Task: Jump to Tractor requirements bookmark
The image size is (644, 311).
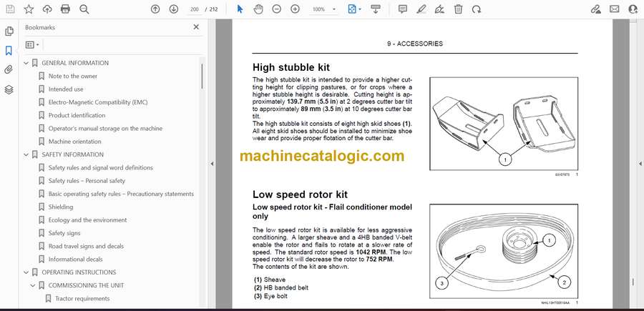Action: coord(82,299)
